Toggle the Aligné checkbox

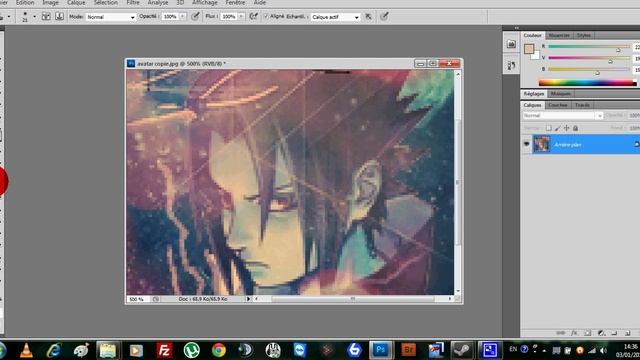click(x=266, y=16)
